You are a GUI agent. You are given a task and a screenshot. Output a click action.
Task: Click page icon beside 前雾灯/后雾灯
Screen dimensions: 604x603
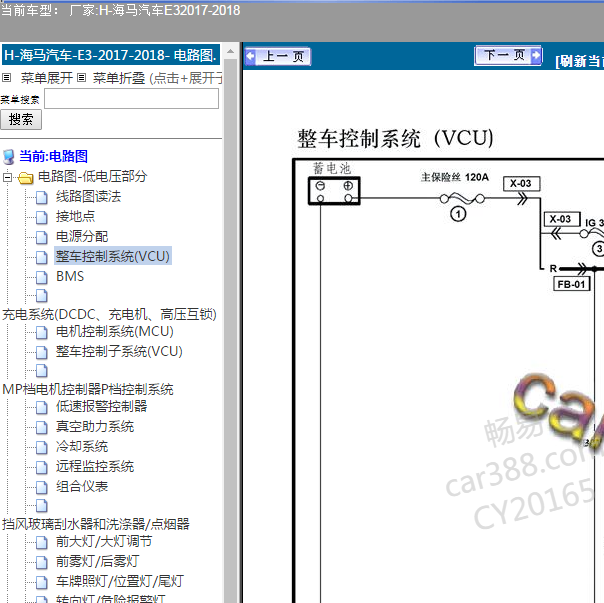[42, 562]
